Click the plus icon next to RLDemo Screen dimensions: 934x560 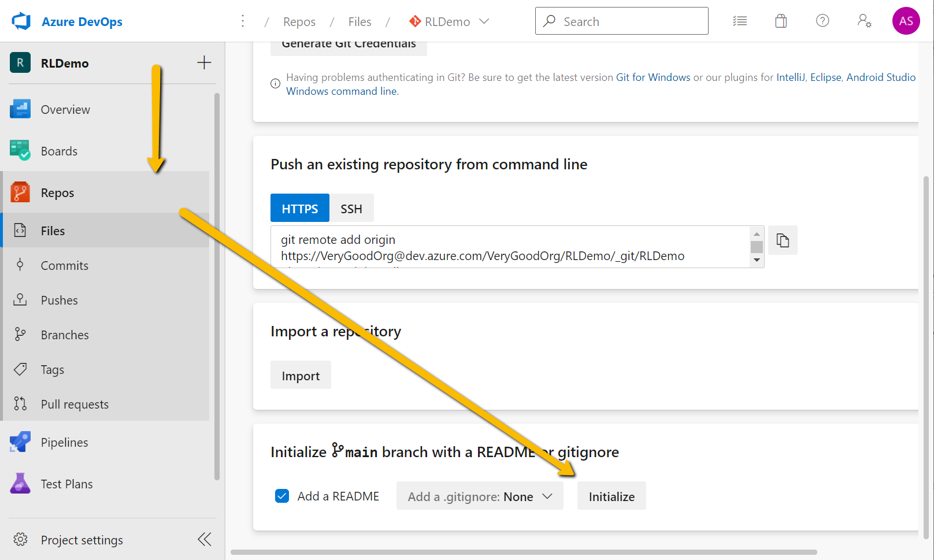point(204,62)
